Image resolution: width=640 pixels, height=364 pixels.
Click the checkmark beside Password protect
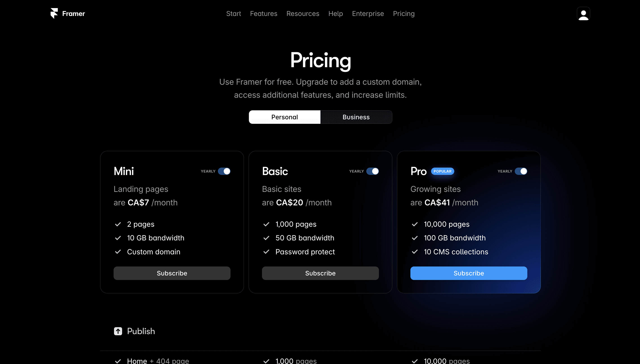pyautogui.click(x=266, y=252)
